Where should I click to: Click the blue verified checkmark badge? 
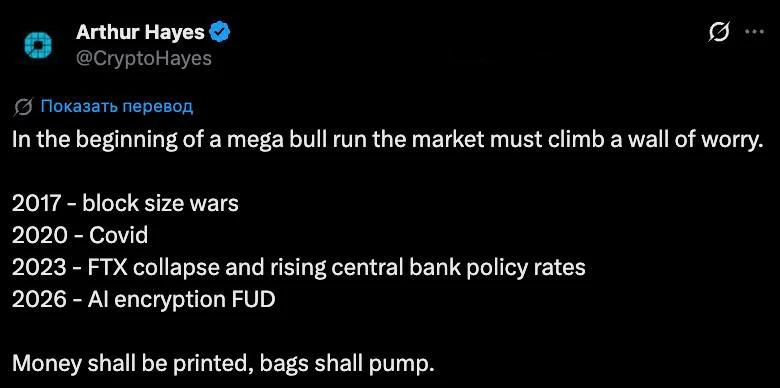(x=219, y=32)
